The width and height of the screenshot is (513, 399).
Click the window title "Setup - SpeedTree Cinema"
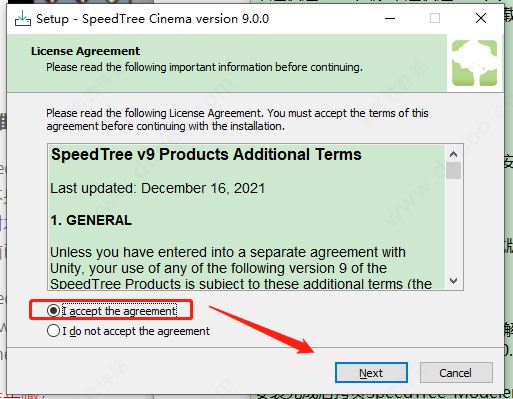[x=152, y=19]
